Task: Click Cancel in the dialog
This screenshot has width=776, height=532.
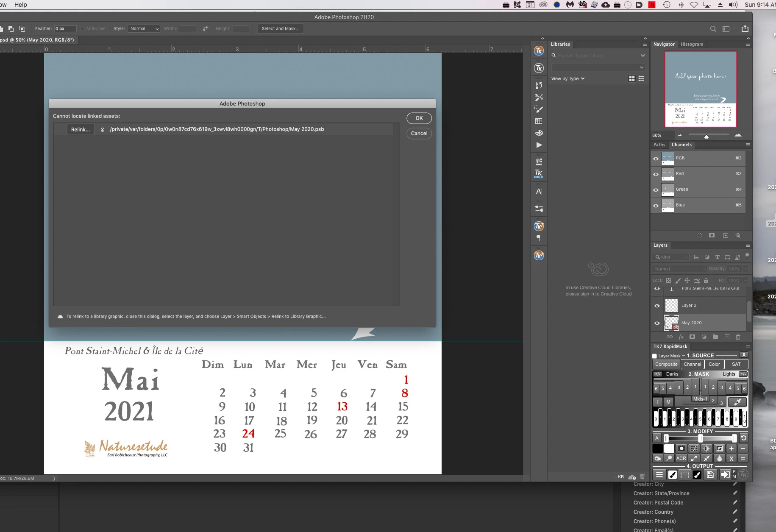Action: pos(419,133)
